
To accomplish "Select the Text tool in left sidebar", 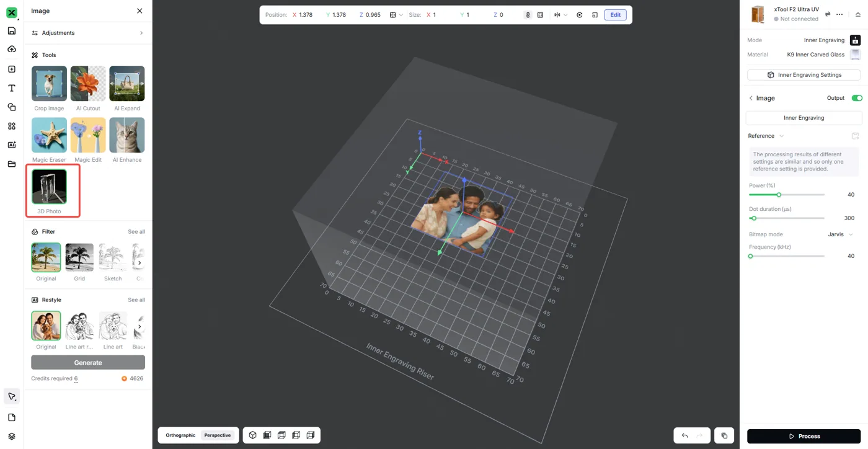I will click(x=11, y=88).
